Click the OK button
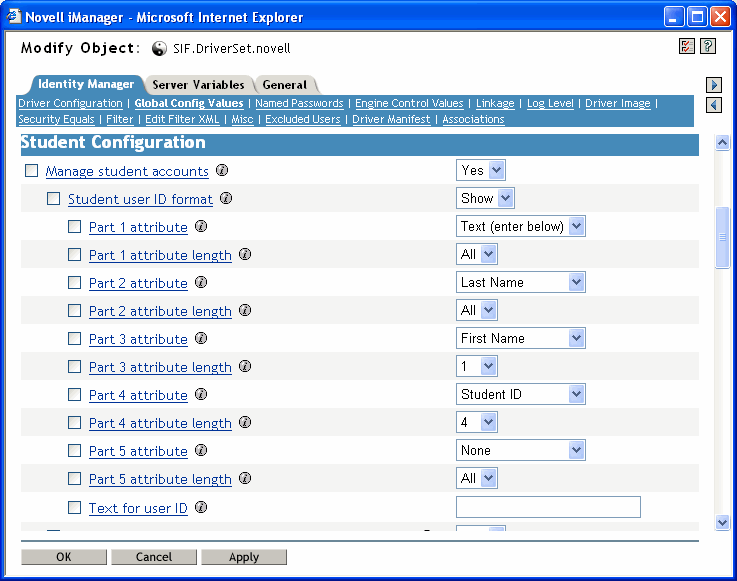737x581 pixels. tap(64, 557)
